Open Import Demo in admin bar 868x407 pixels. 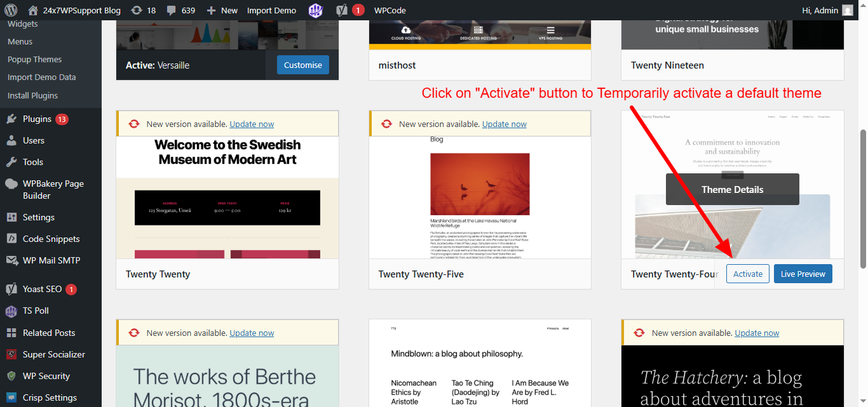[x=271, y=10]
